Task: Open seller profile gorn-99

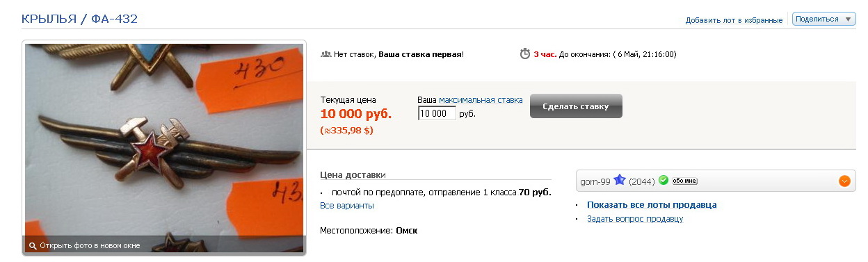Action: pyautogui.click(x=595, y=181)
